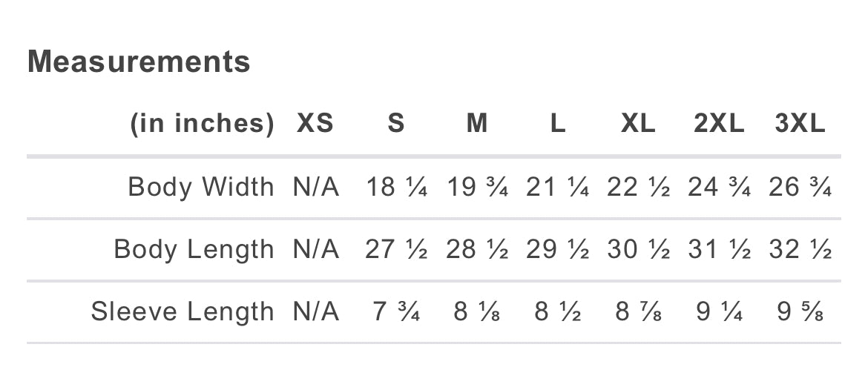868x370 pixels.
Task: Click the Body Length value for XL
Action: [x=638, y=250]
